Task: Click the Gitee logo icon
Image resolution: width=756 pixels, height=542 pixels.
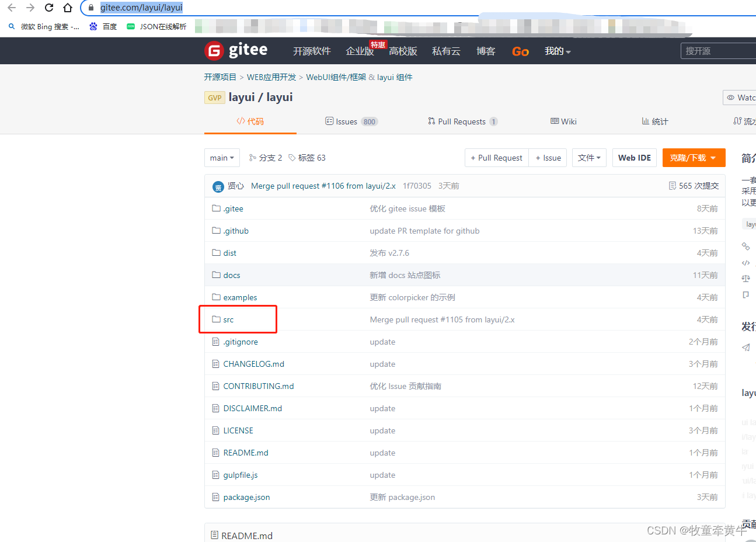Action: [214, 51]
